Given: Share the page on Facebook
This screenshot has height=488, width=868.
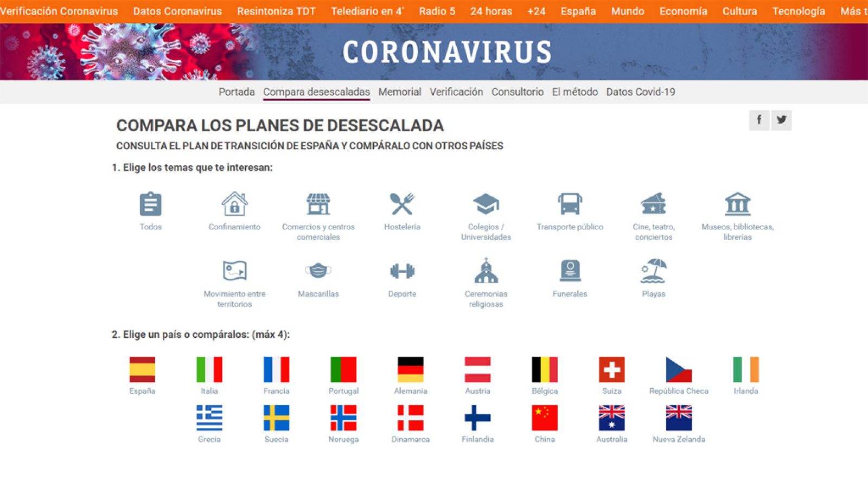Looking at the screenshot, I should (x=759, y=120).
